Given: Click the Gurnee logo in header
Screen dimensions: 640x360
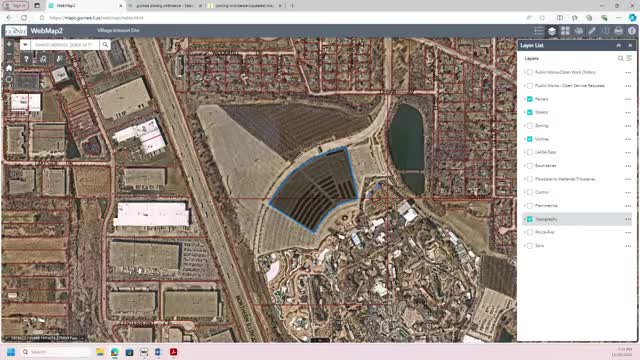Looking at the screenshot, I should tap(16, 31).
